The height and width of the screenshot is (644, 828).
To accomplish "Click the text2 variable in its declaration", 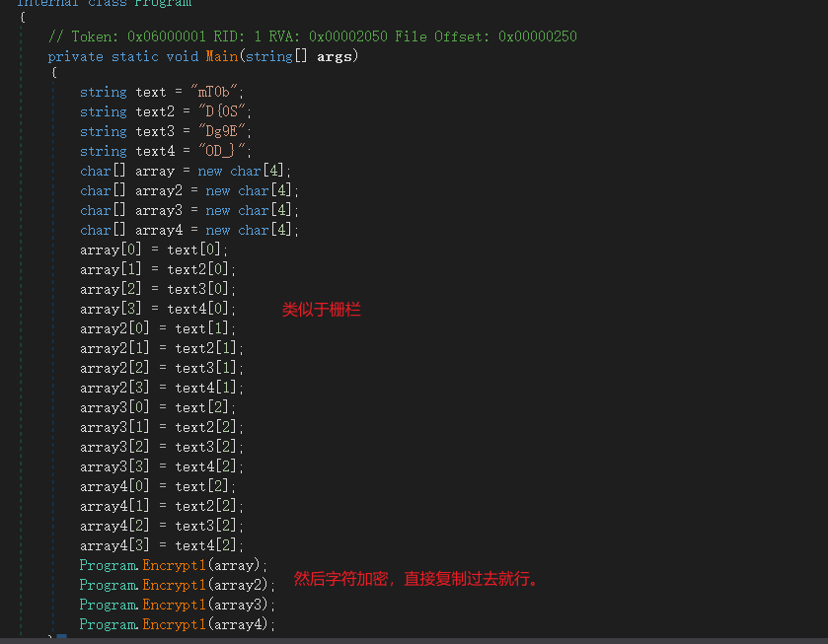I will coord(155,111).
